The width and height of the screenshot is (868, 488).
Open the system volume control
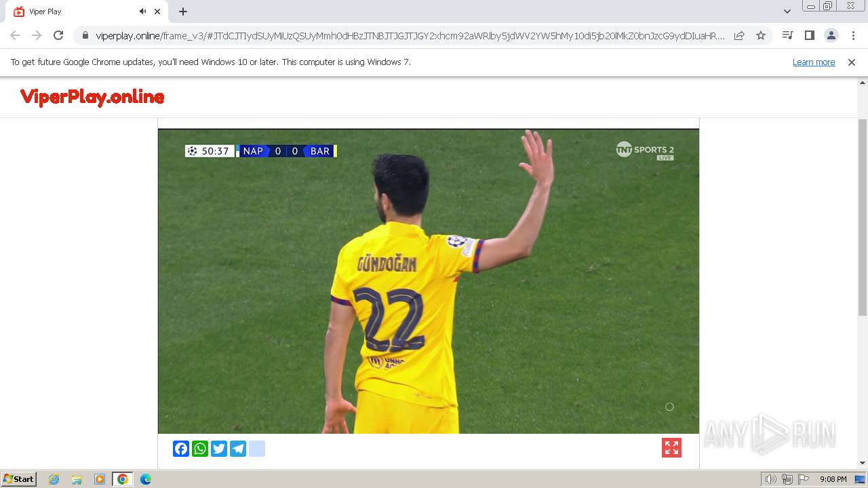point(771,479)
